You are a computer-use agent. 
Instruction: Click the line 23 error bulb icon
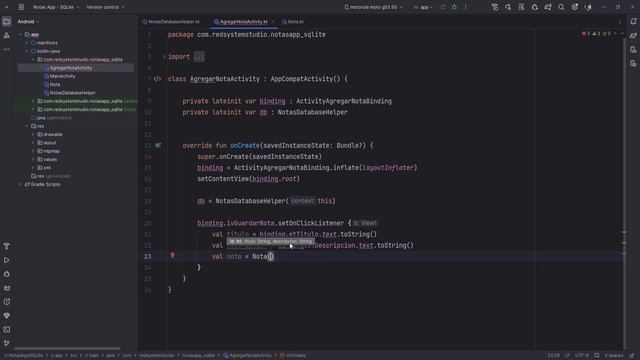pyautogui.click(x=172, y=256)
